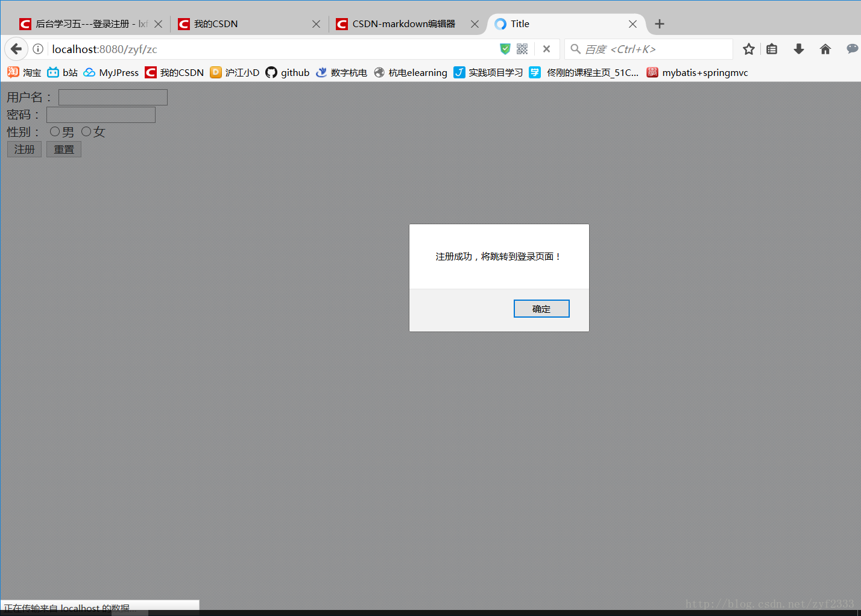The image size is (861, 616).
Task: Open the 实践项目学习 bookmark
Action: 488,72
